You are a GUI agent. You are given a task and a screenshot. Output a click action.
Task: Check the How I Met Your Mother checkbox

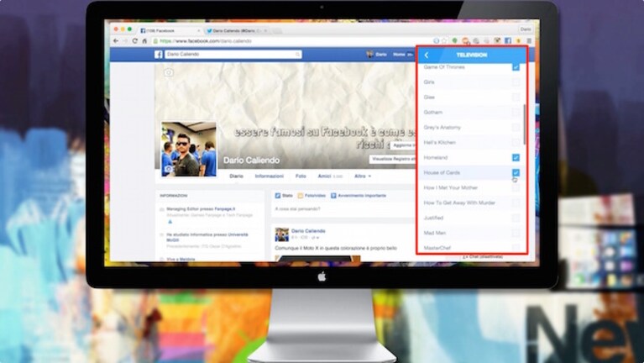click(516, 188)
